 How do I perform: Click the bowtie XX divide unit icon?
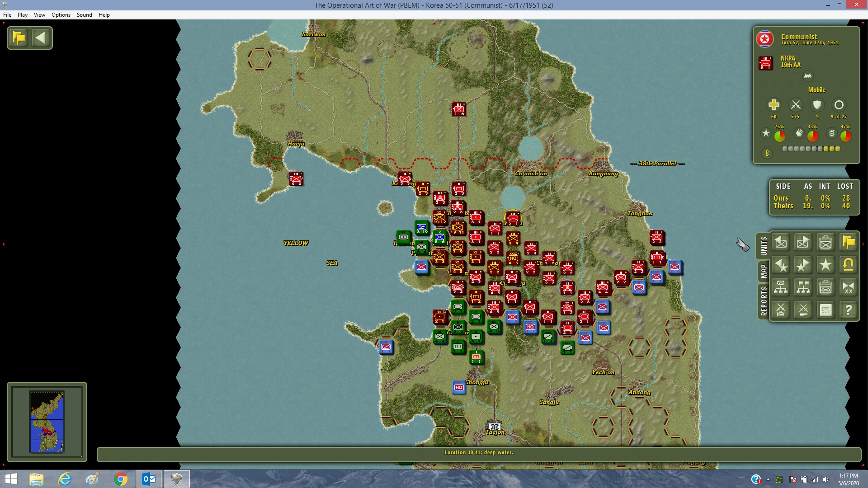[849, 287]
